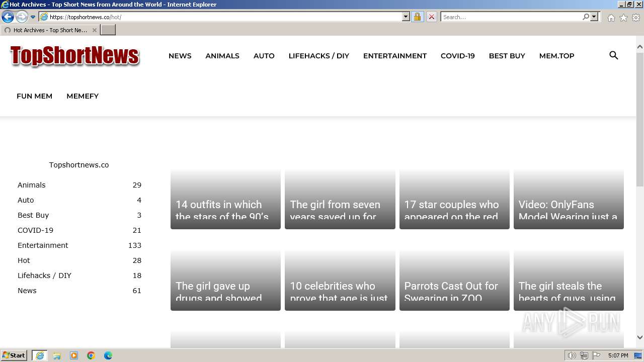Image resolution: width=644 pixels, height=362 pixels.
Task: Click the network tray icon
Action: [x=584, y=355]
